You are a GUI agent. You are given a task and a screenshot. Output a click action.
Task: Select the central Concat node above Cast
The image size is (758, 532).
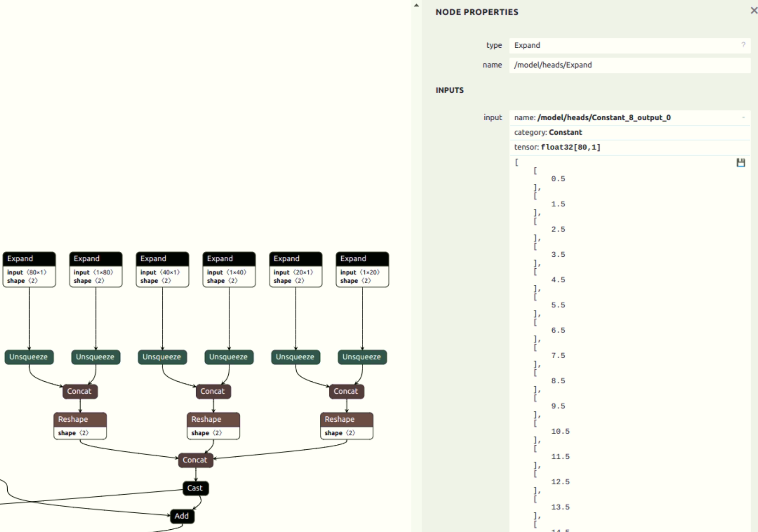[x=195, y=460]
